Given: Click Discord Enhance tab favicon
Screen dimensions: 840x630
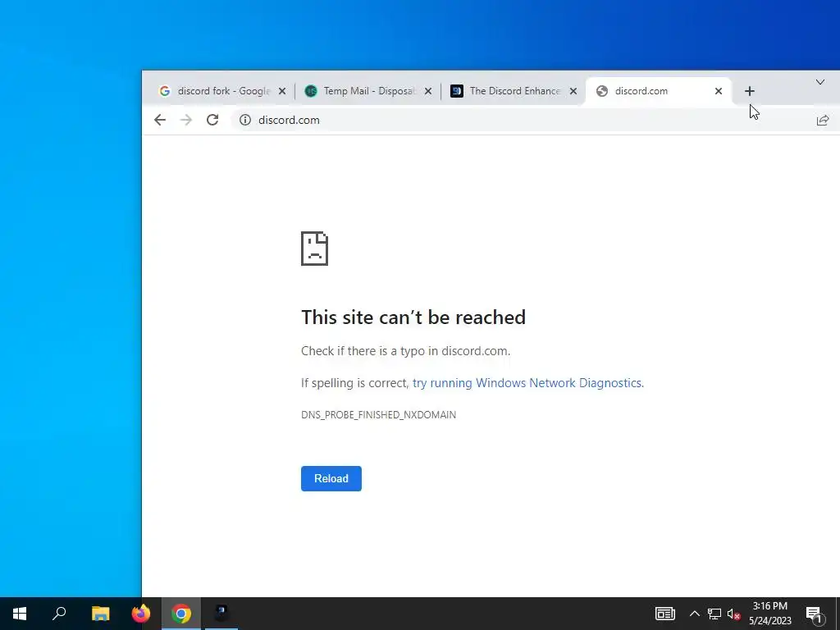Looking at the screenshot, I should (x=456, y=91).
